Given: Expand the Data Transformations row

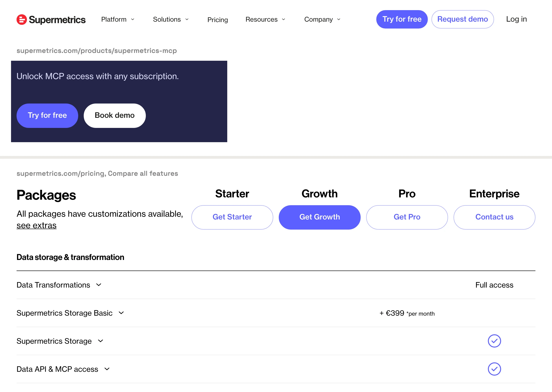Looking at the screenshot, I should pos(59,285).
